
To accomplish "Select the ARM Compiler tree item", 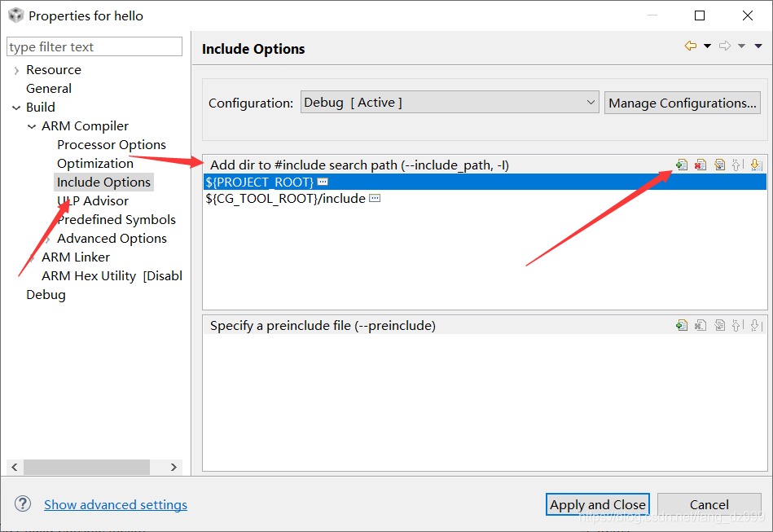I will tap(85, 126).
